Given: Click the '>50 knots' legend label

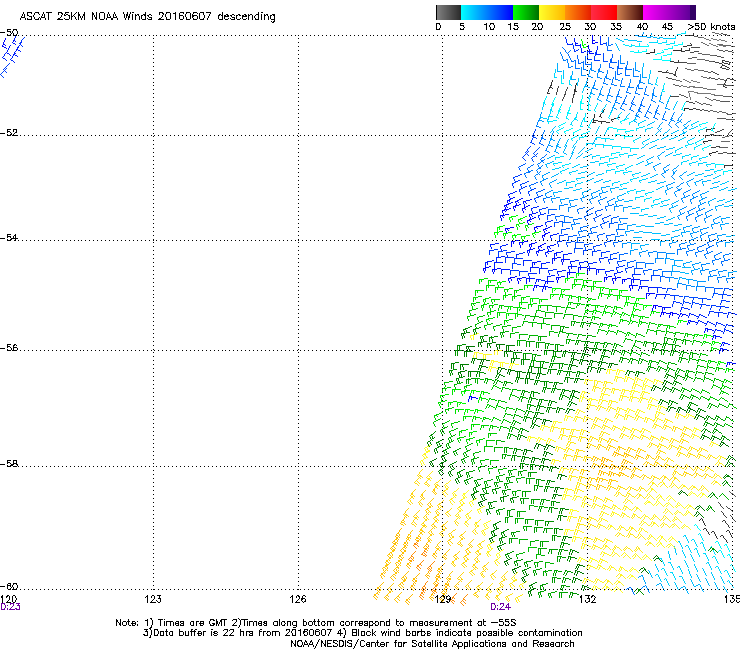Looking at the screenshot, I should coord(711,27).
